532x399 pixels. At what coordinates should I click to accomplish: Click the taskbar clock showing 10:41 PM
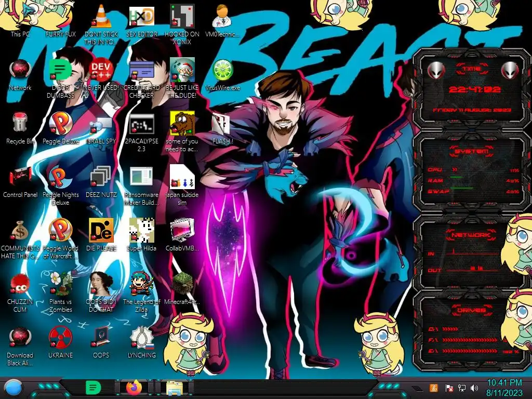504,388
